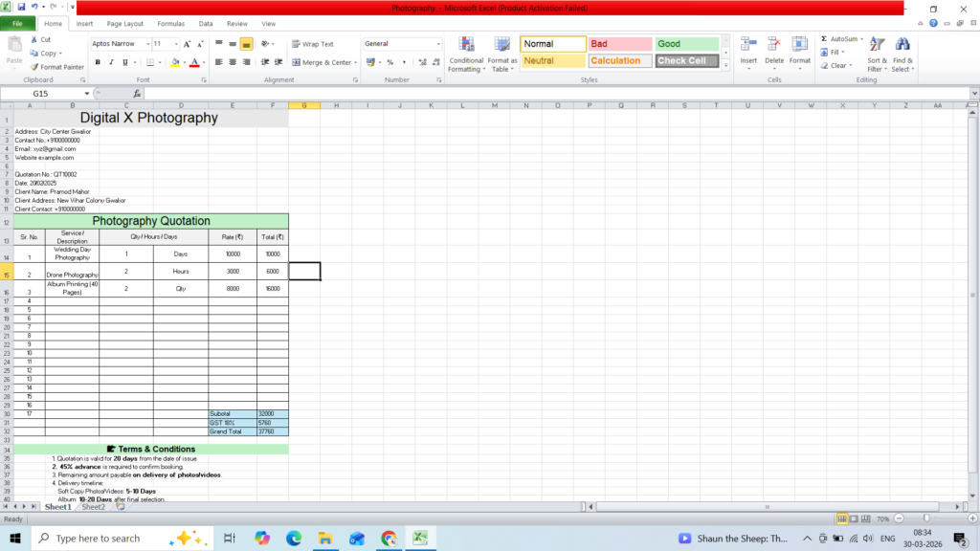
Task: Toggle Italic formatting button
Action: 111,62
